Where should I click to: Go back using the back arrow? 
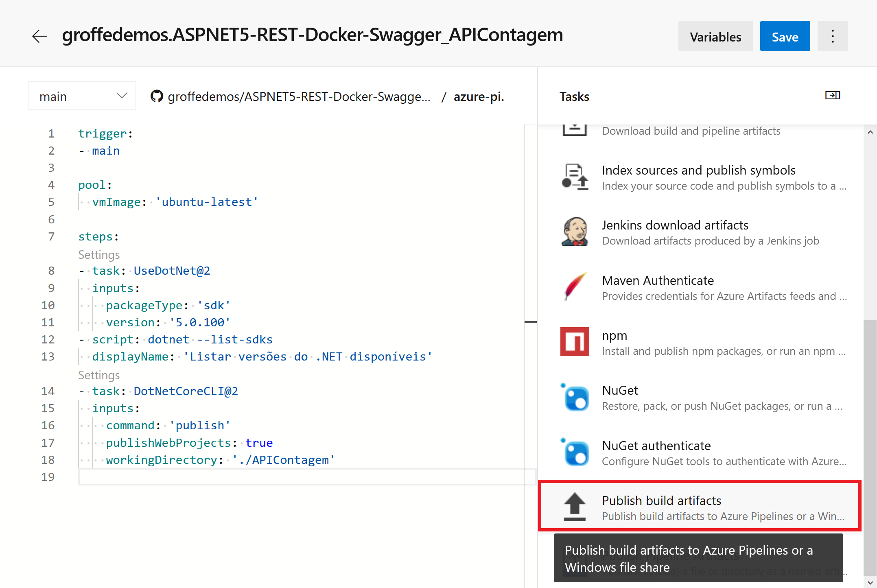(x=39, y=36)
